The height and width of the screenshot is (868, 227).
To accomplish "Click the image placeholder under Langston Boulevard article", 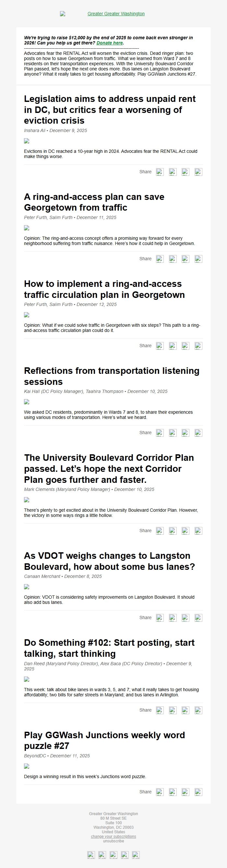I will point(27,587).
